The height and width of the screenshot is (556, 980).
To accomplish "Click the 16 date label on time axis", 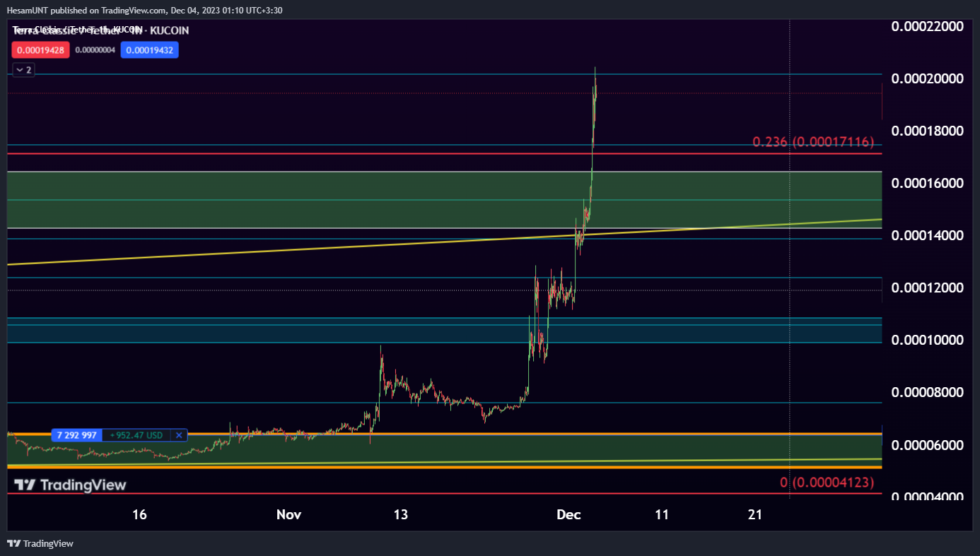I will pyautogui.click(x=139, y=514).
